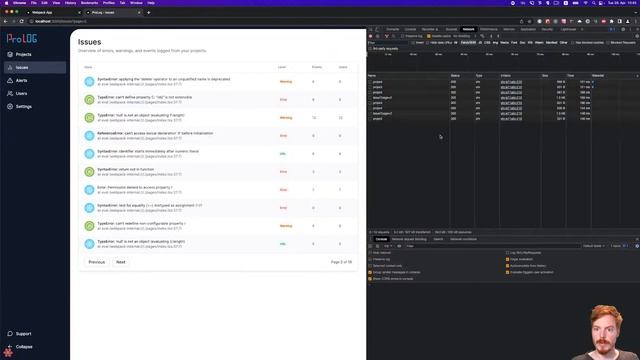
Task: Open the console context 'top' dropdown
Action: point(388,246)
